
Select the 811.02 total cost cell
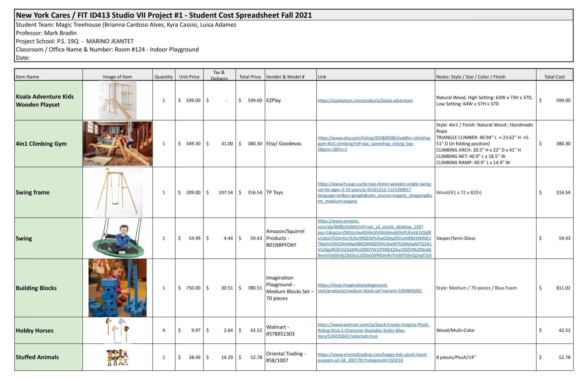(554, 288)
